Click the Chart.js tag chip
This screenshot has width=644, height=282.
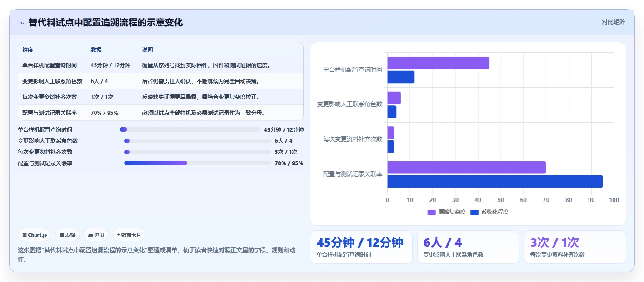pyautogui.click(x=35, y=235)
